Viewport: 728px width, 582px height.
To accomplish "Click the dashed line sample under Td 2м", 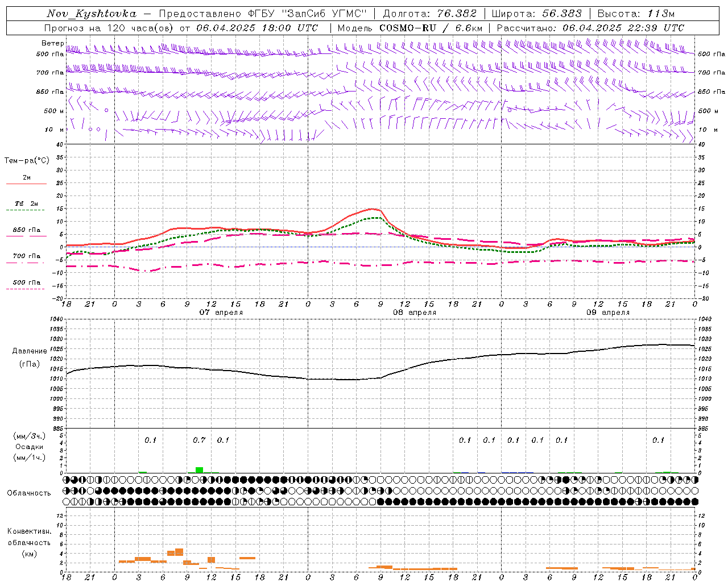I will click(x=25, y=210).
